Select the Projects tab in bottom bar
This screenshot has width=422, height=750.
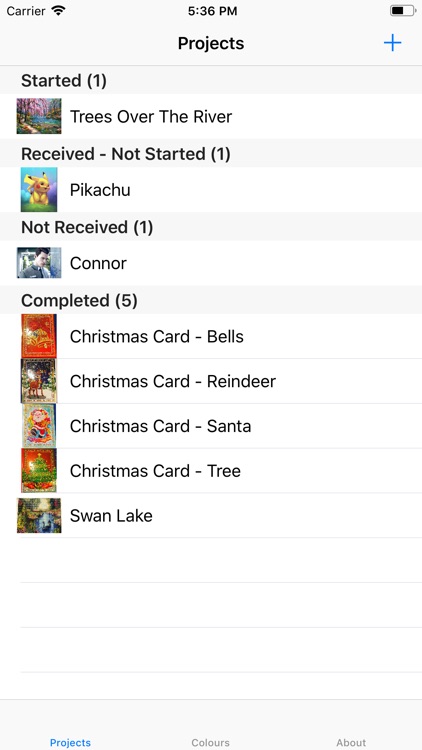tap(70, 742)
